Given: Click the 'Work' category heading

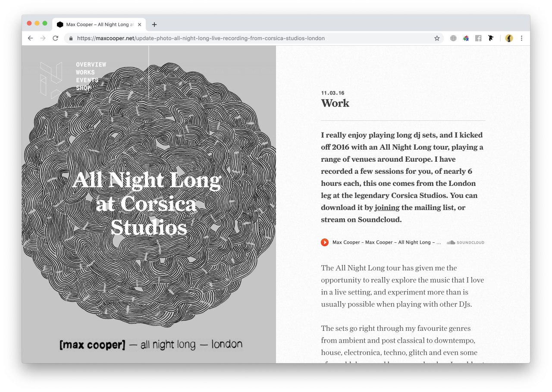Looking at the screenshot, I should tap(335, 103).
